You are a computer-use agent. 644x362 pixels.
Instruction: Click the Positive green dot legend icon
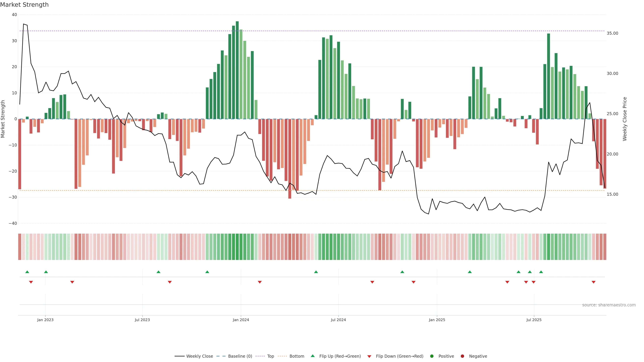pos(432,356)
